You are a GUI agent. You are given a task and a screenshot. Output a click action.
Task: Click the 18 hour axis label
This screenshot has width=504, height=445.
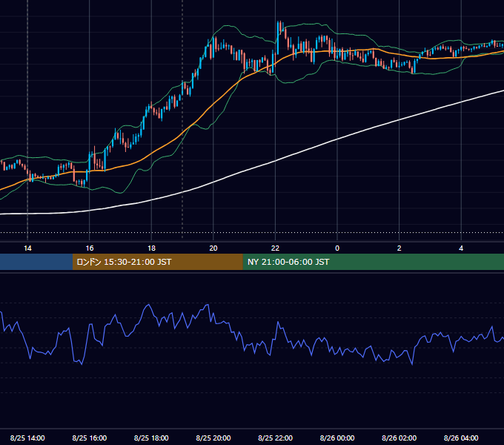[x=151, y=248]
